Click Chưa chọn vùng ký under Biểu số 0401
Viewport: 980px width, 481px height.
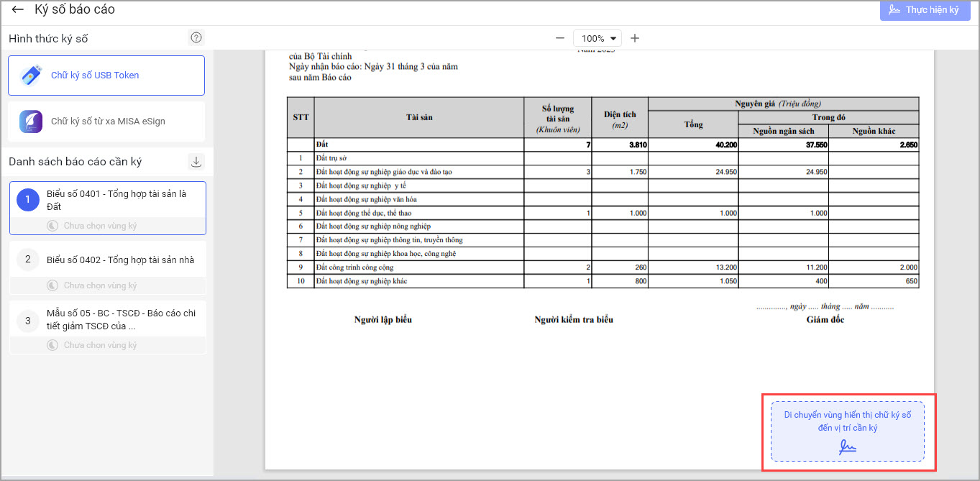[x=100, y=226]
